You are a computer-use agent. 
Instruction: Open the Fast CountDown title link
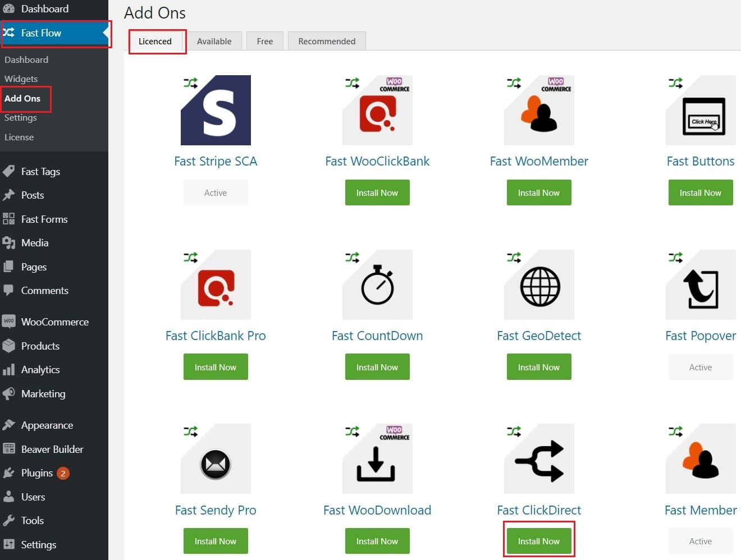377,336
